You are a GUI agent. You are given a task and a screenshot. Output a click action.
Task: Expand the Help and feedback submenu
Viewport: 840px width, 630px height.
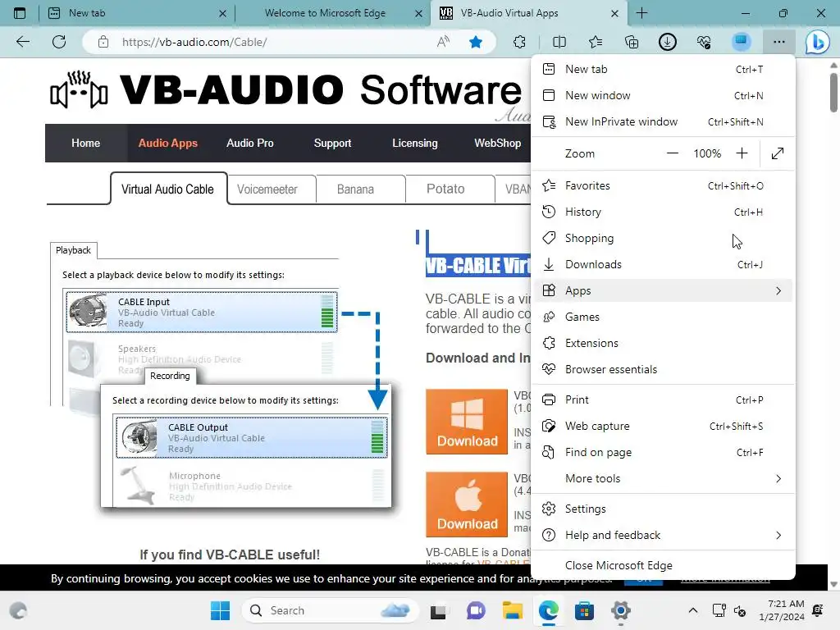coord(663,535)
